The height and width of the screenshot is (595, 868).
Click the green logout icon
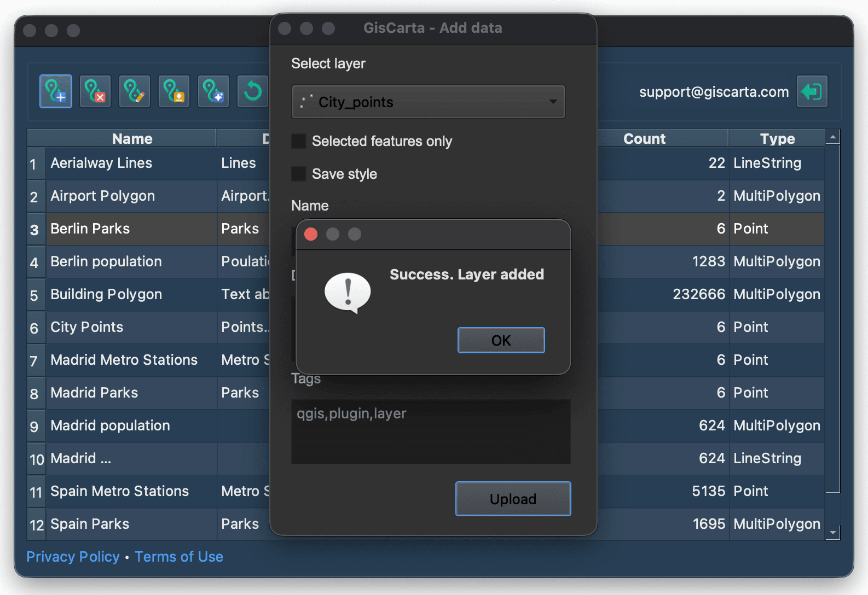coord(812,91)
